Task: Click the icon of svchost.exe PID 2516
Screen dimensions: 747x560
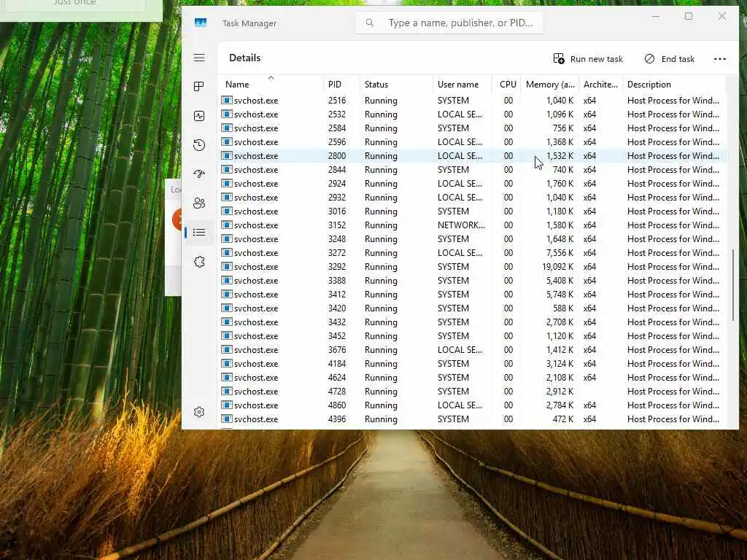Action: pyautogui.click(x=227, y=100)
